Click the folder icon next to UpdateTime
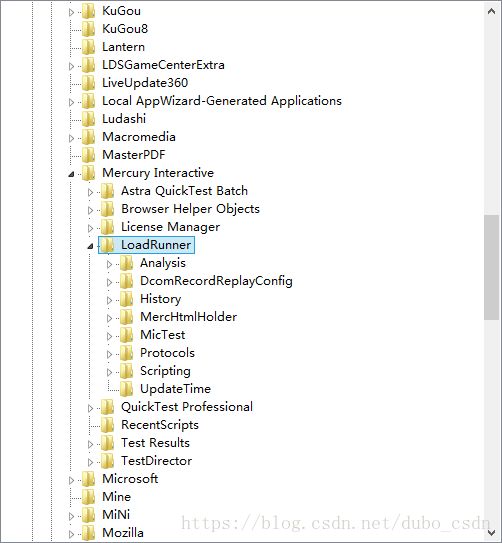 [x=126, y=389]
